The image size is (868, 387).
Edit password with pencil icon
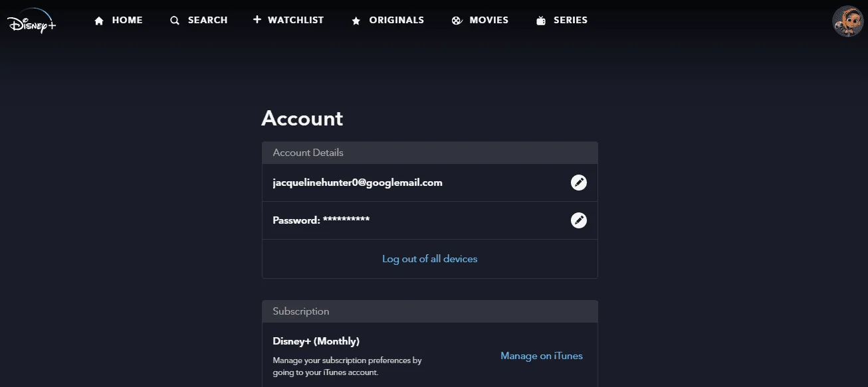579,220
